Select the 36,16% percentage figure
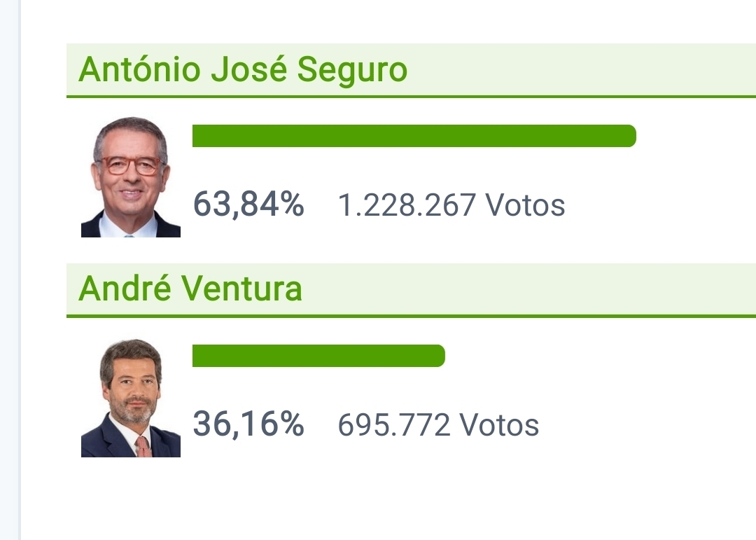The image size is (756, 540). click(248, 424)
